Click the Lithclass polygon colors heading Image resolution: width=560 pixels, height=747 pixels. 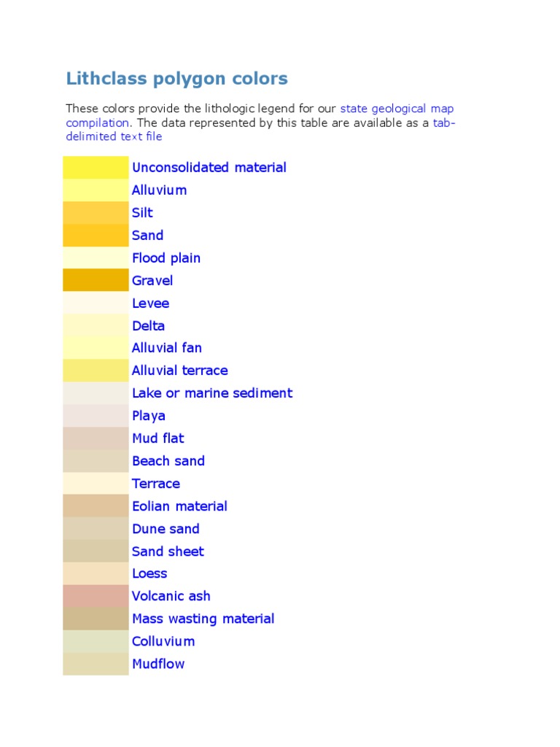tap(176, 79)
